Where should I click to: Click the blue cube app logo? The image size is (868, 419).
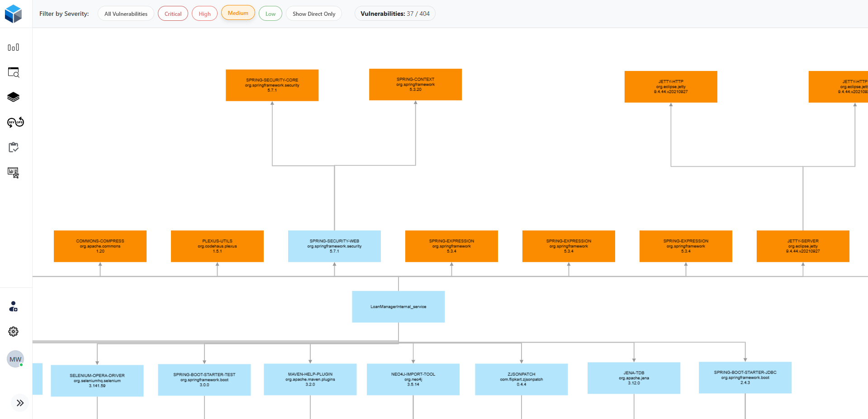coord(14,14)
